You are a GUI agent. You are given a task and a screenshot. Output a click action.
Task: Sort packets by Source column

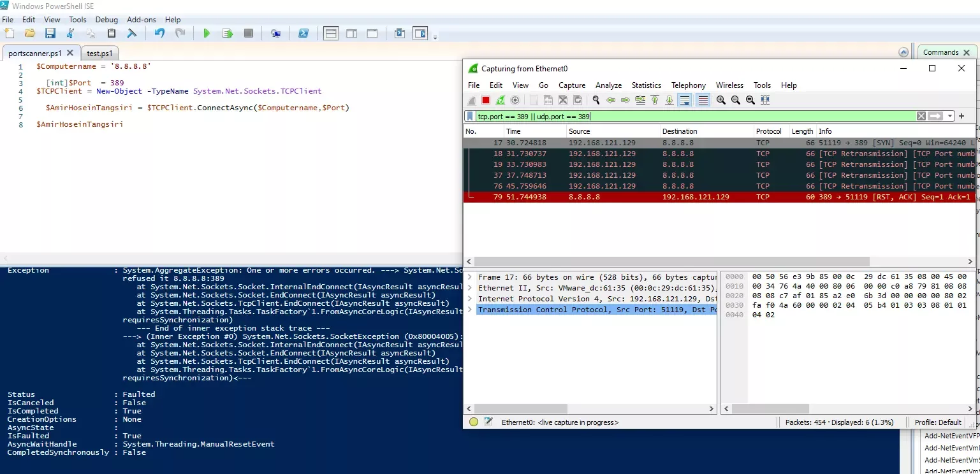[x=613, y=131]
